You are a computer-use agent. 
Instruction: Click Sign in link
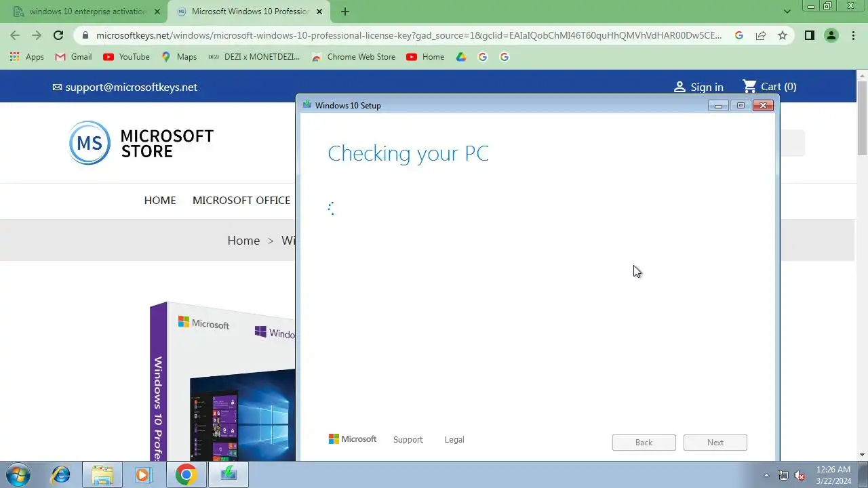pyautogui.click(x=698, y=87)
